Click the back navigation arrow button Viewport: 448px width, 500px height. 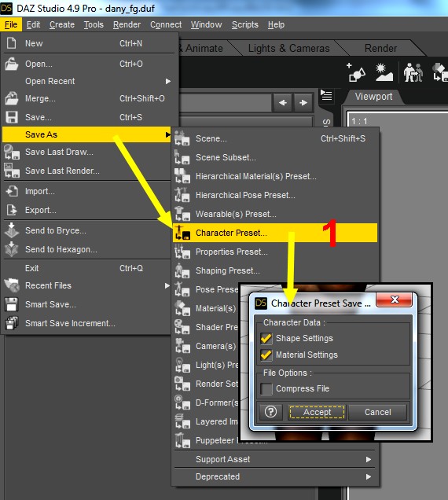(282, 103)
